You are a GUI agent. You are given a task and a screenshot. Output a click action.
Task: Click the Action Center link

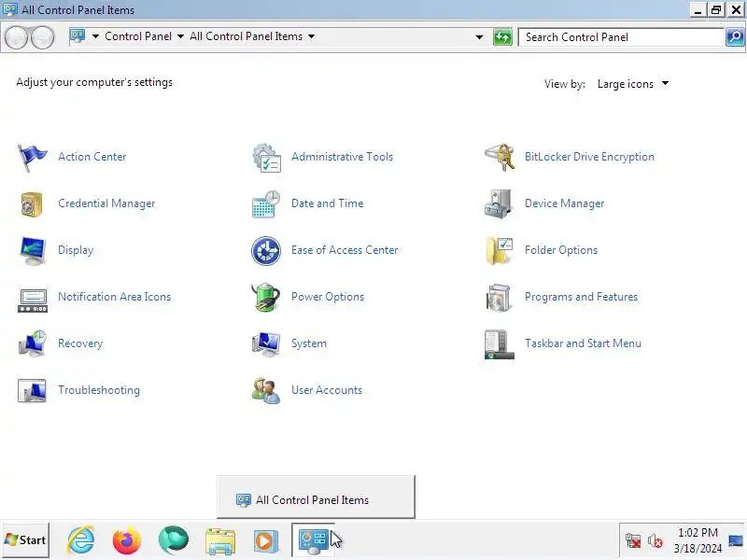tap(92, 157)
